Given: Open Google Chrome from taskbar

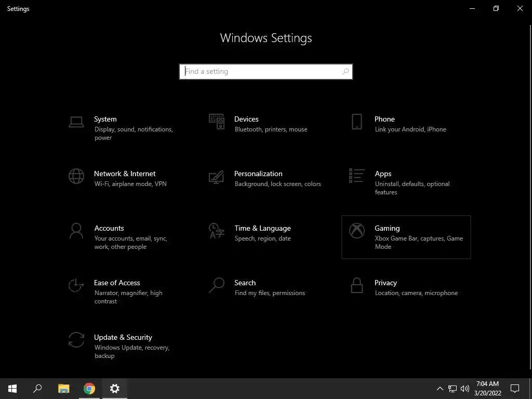Looking at the screenshot, I should coord(89,389).
